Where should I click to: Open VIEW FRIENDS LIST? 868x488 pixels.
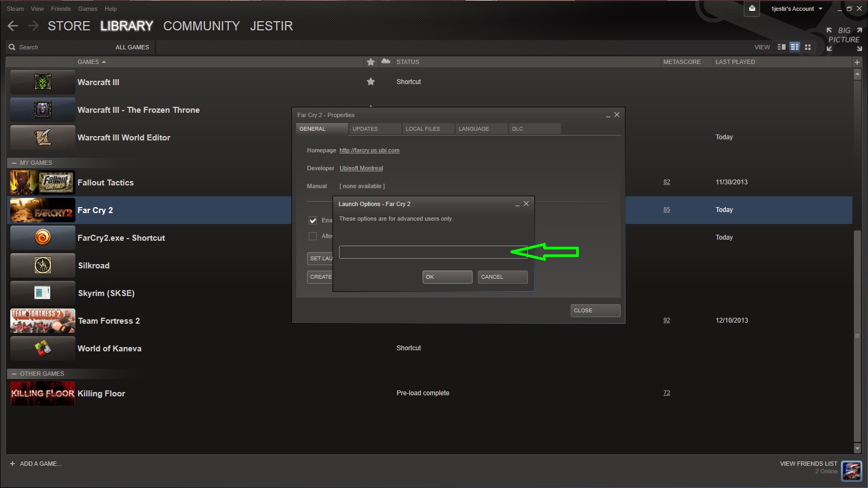tap(808, 464)
